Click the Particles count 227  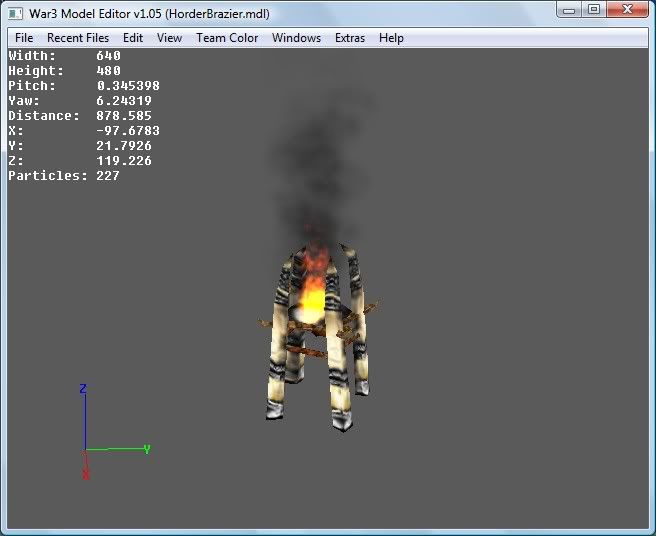tap(108, 176)
